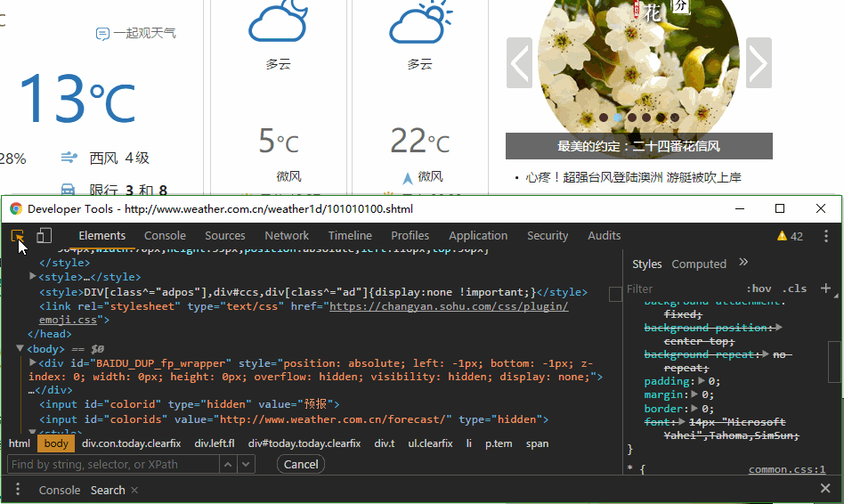Select the Styles pane tab
The image size is (844, 504).
(646, 264)
